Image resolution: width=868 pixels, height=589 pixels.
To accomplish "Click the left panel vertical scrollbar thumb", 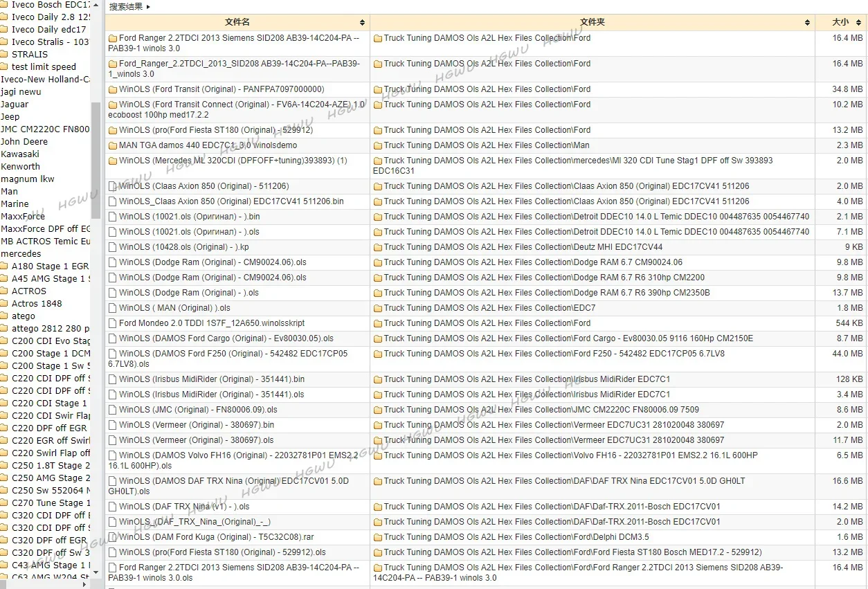I will pyautogui.click(x=96, y=161).
